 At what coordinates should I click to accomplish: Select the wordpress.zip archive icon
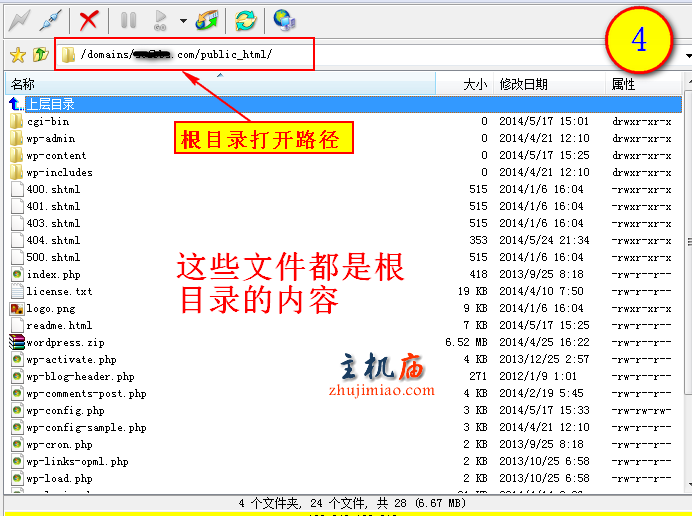pos(17,343)
